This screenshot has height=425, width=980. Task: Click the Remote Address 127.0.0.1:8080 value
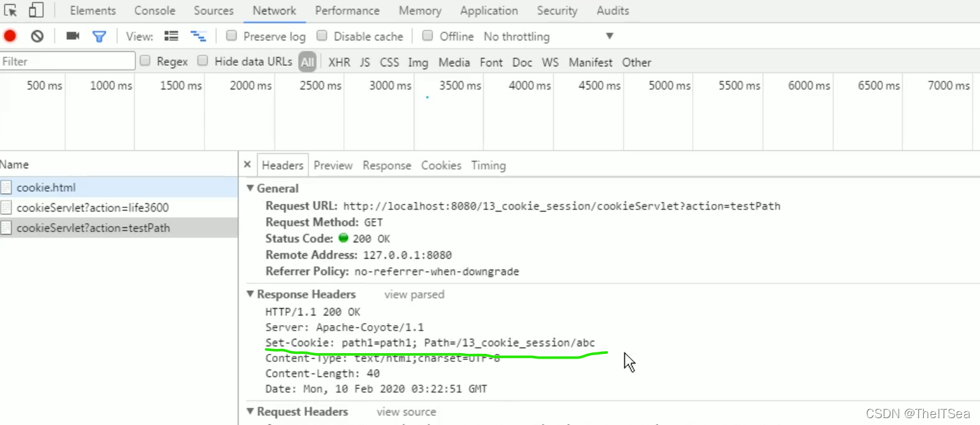coord(407,255)
